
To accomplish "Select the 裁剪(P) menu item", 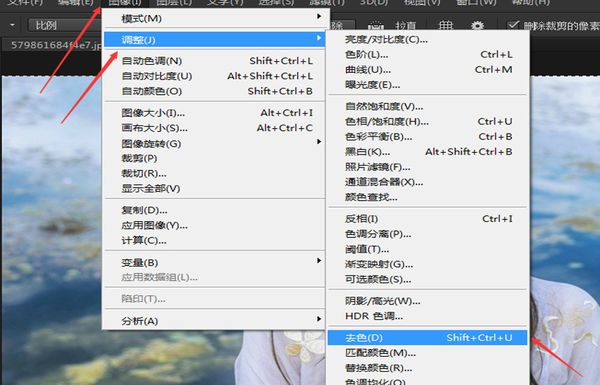I will [214, 158].
